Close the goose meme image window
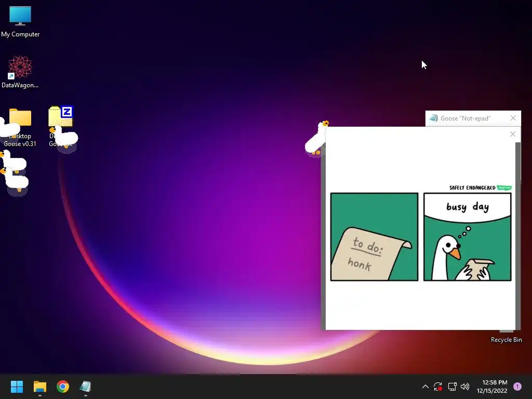Screen dimensions: 532x399 pyautogui.click(x=513, y=134)
